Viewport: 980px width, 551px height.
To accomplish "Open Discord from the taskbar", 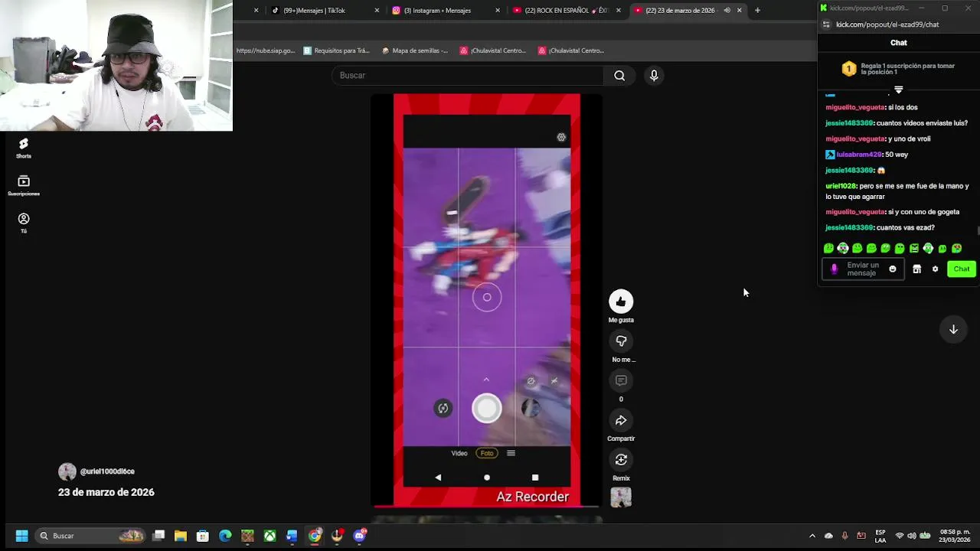I will 359,536.
